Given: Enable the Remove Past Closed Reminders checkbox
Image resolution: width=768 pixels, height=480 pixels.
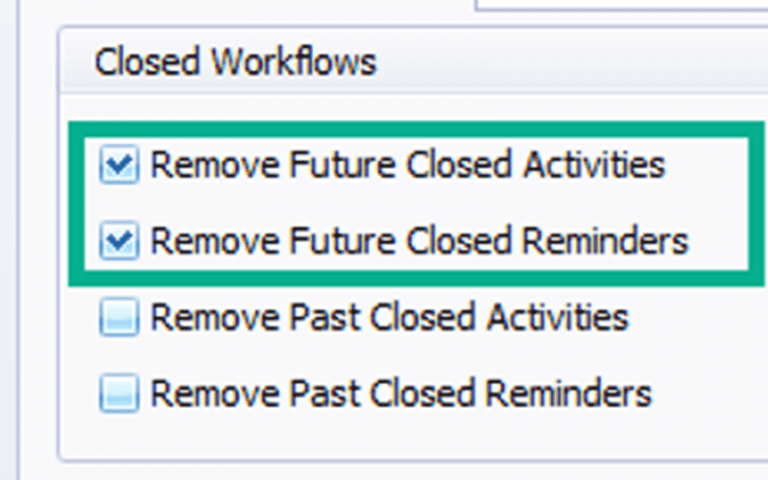Looking at the screenshot, I should [119, 393].
